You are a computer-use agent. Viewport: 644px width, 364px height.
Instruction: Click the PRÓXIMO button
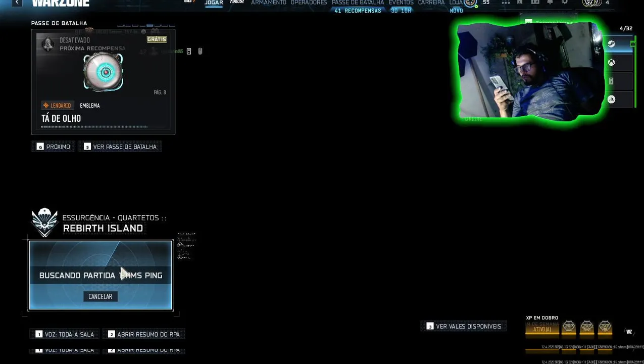[54, 147]
